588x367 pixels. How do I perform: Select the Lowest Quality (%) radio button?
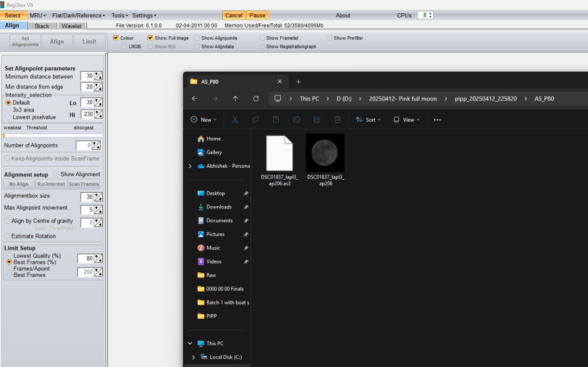coord(9,256)
